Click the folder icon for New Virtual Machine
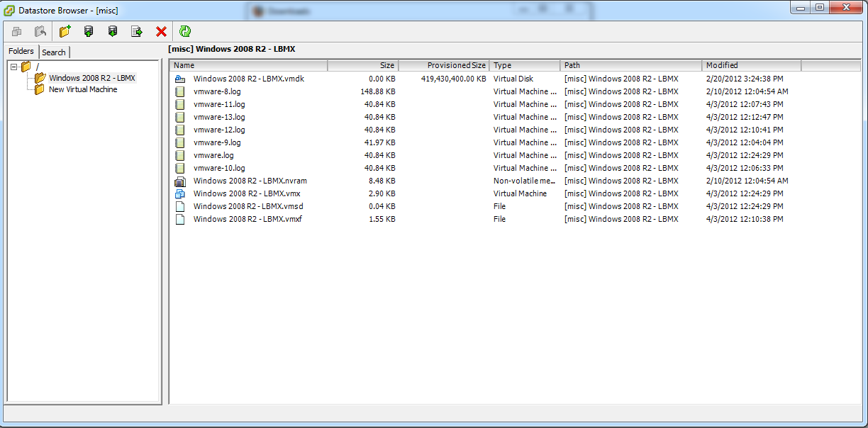 40,89
